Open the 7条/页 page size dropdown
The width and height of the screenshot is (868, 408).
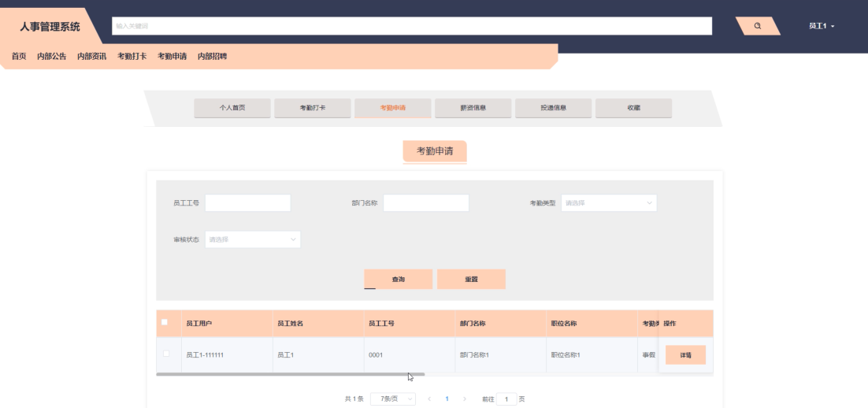click(393, 399)
